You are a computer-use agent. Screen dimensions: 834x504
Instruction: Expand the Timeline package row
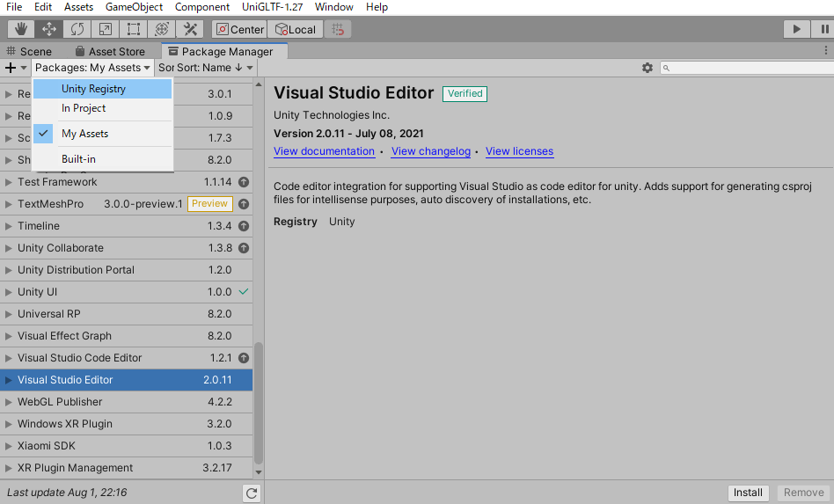[9, 226]
